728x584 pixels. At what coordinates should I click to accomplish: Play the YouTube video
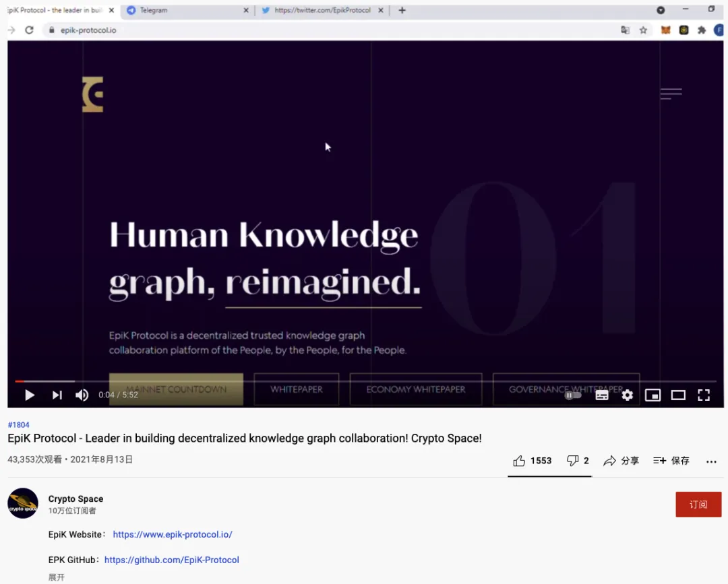click(29, 395)
